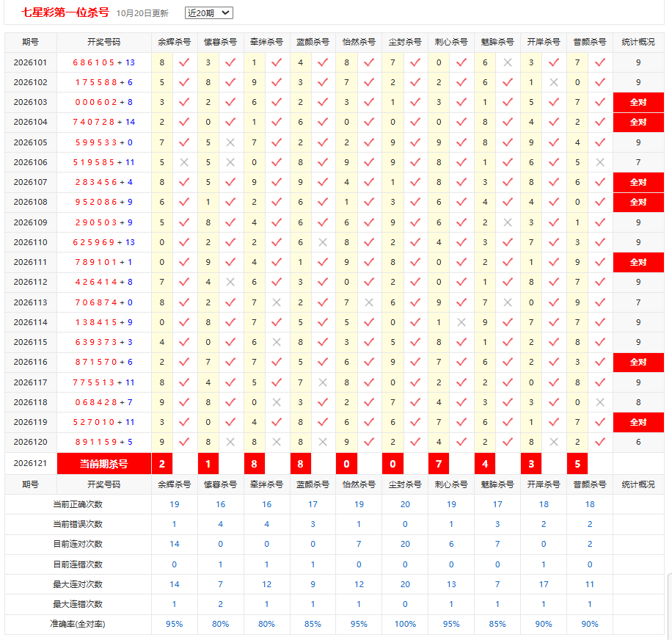Click the 七星彩第一位杀号 page title
The height and width of the screenshot is (640, 672).
(x=65, y=12)
